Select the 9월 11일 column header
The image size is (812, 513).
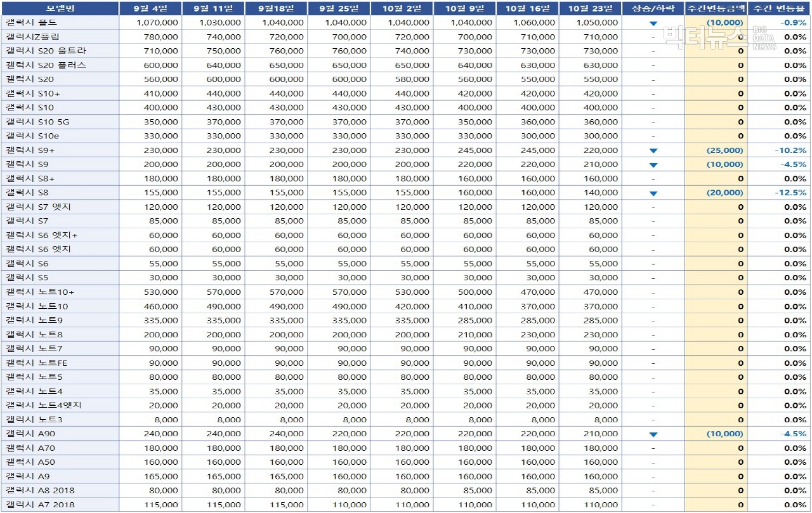(x=213, y=8)
